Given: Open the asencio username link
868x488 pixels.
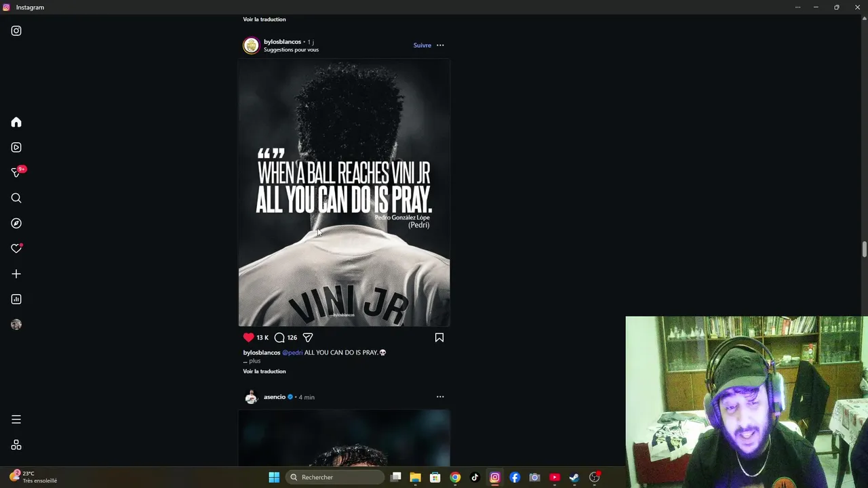Looking at the screenshot, I should coord(275,396).
